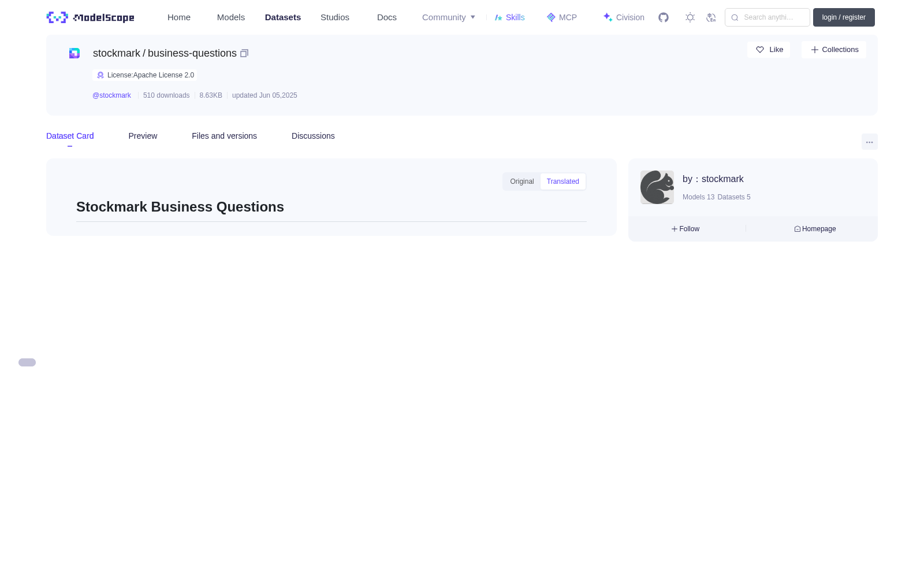The height and width of the screenshot is (578, 924).
Task: Click the ModelScope logo
Action: tap(90, 17)
